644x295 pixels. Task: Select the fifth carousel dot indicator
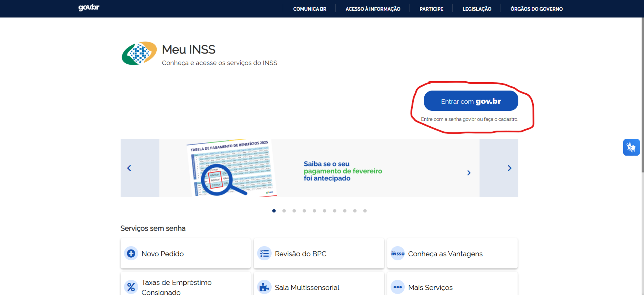(x=315, y=211)
